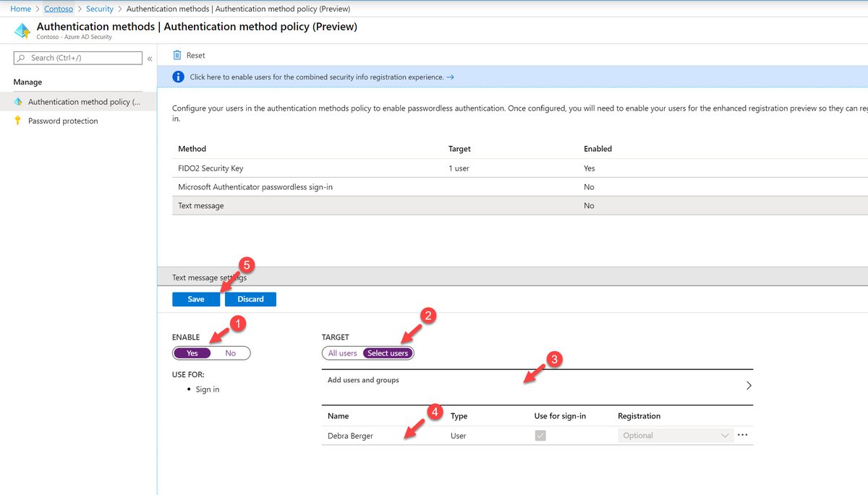Click the banner arrow to open registration experience
868x495 pixels.
click(x=449, y=76)
